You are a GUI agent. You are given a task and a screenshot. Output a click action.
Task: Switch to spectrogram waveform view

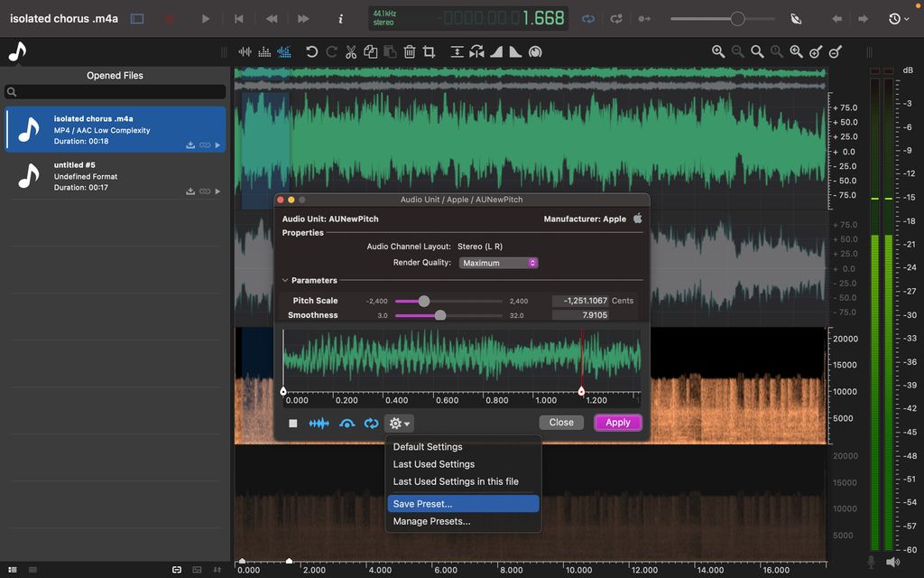(x=284, y=51)
